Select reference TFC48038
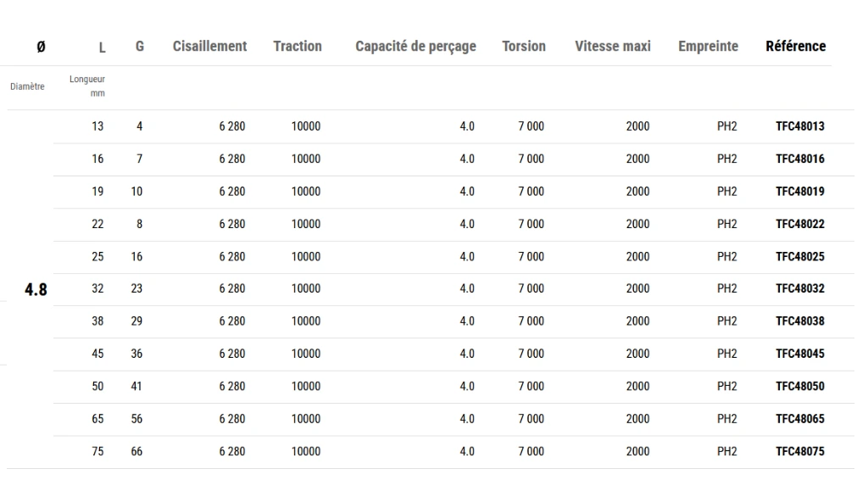This screenshot has height=480, width=868. [800, 321]
